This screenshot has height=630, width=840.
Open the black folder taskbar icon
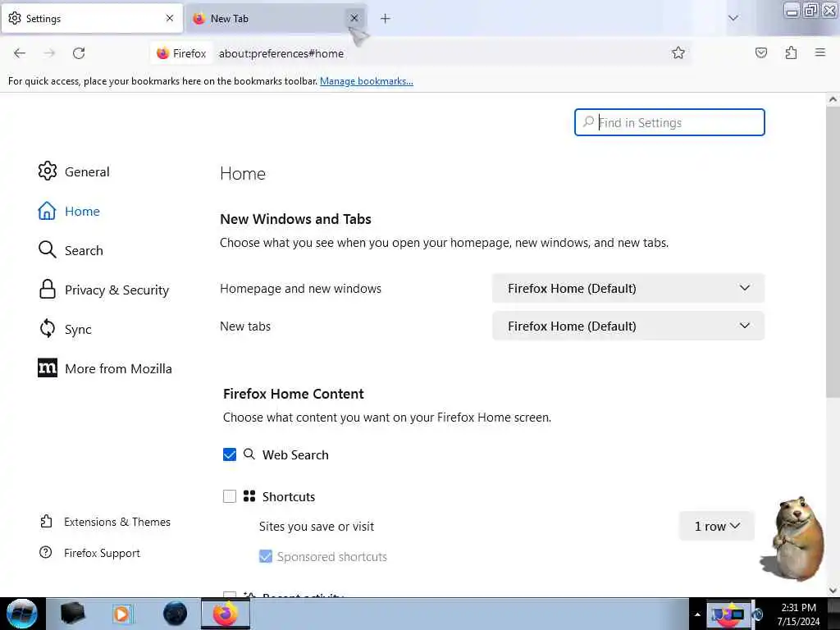point(72,614)
